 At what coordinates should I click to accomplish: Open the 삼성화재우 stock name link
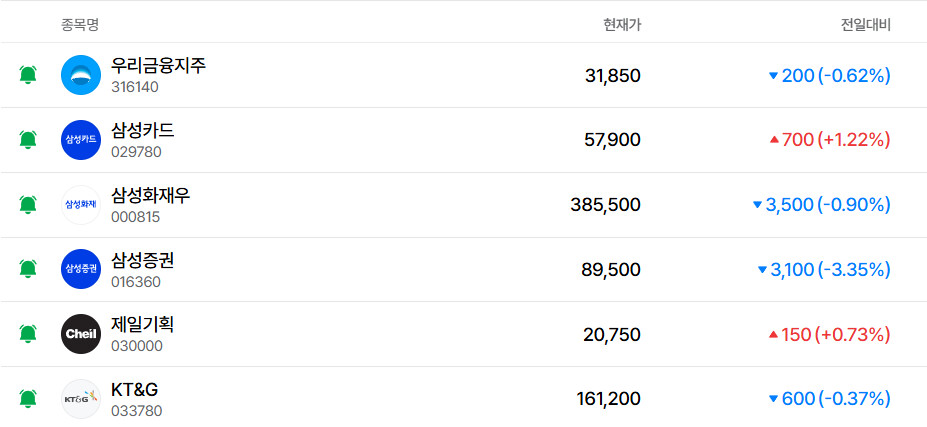(x=151, y=196)
